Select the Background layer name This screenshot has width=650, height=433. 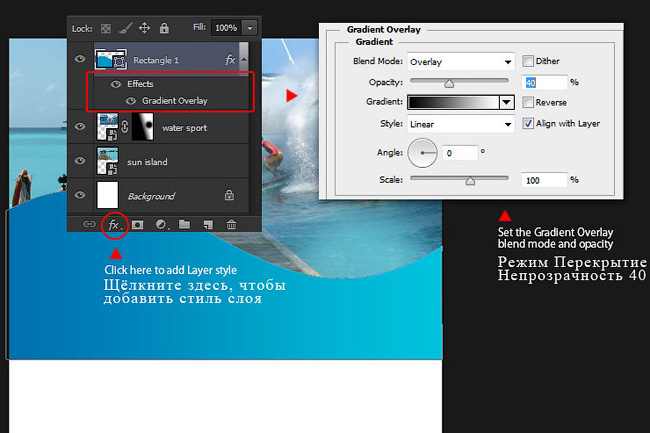(x=151, y=196)
